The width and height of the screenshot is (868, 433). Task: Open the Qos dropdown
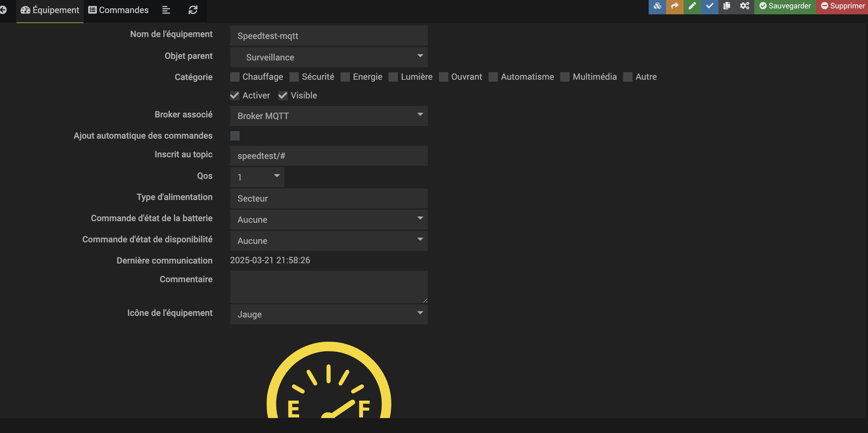[257, 177]
